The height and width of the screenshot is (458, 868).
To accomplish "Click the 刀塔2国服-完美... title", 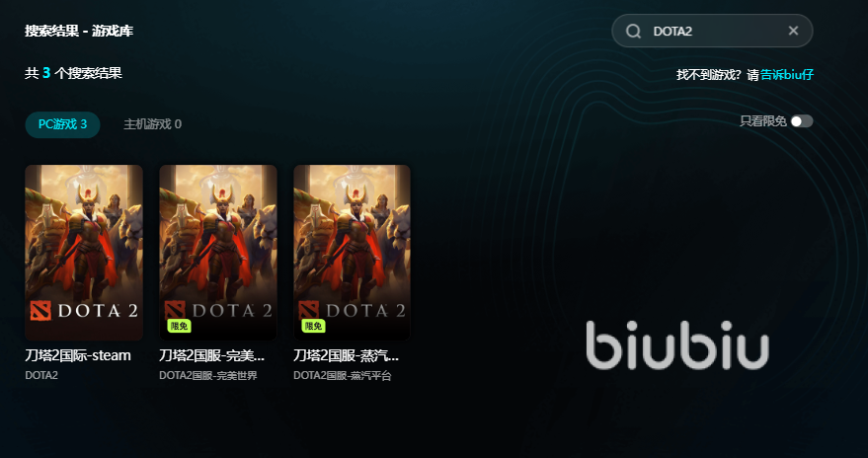I will tap(212, 355).
